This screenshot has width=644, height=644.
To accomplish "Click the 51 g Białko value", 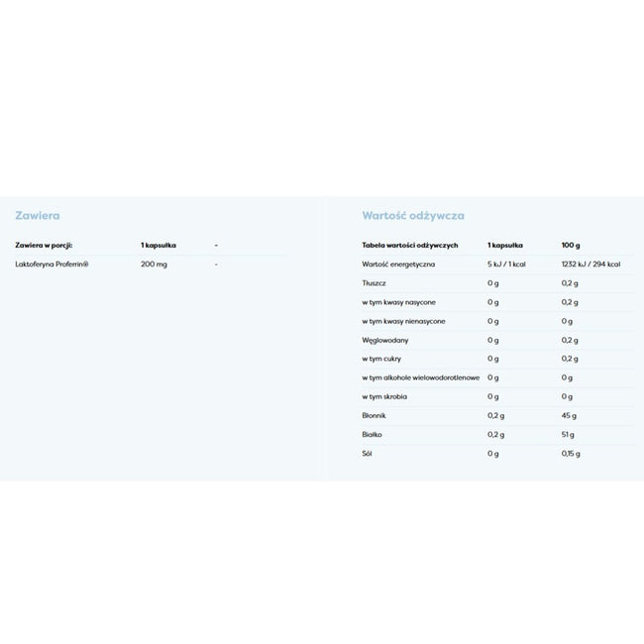I will (569, 434).
